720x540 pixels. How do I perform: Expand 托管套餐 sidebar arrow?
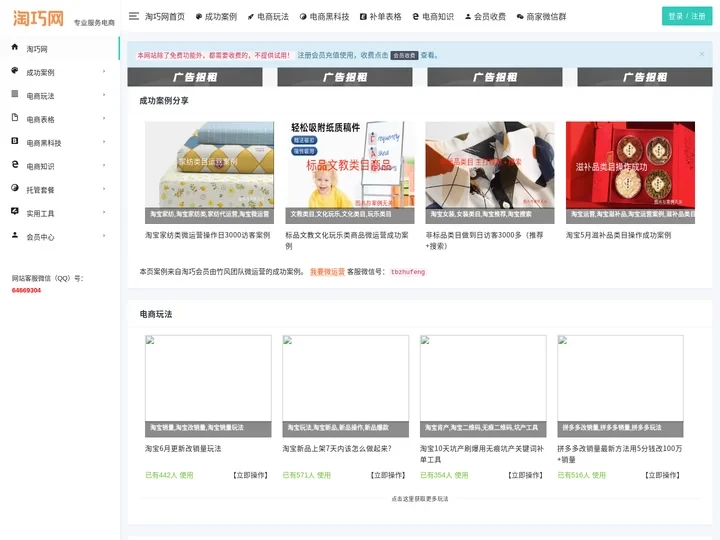pos(104,188)
